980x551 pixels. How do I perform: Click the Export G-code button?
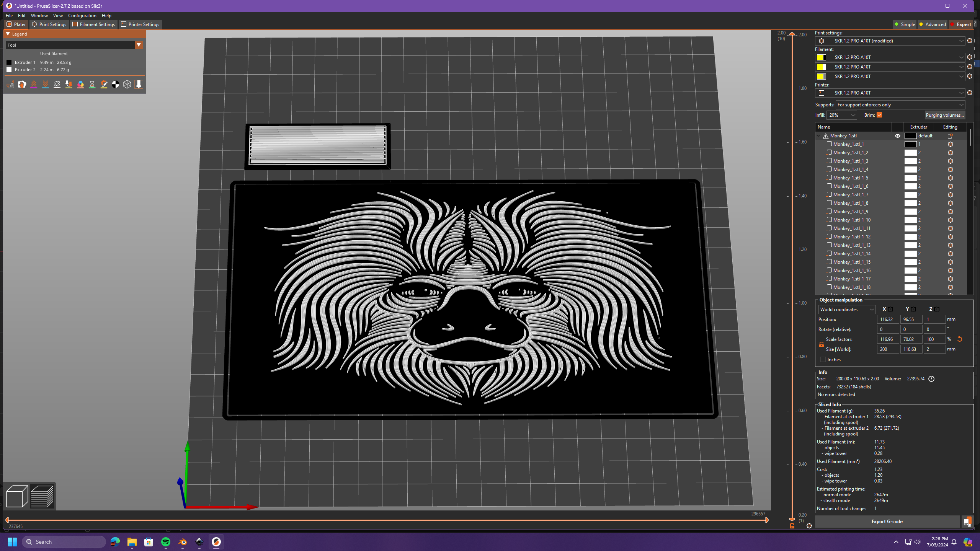887,521
